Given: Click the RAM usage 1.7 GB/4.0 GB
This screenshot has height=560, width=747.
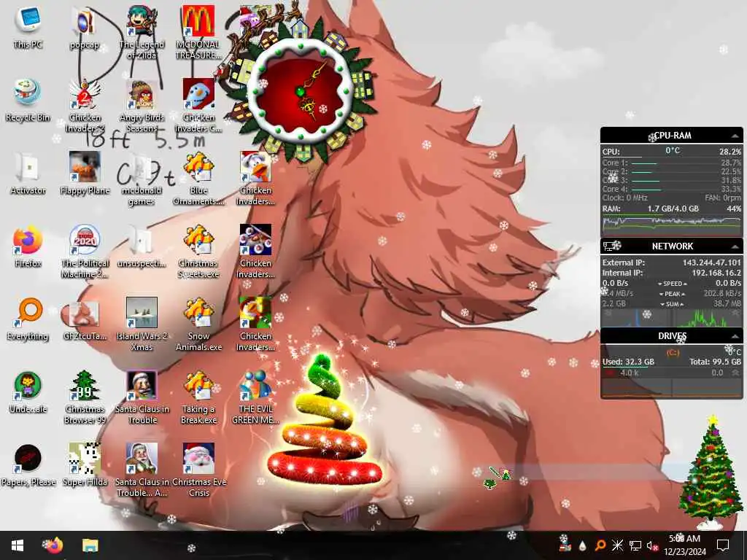Looking at the screenshot, I should [x=673, y=209].
